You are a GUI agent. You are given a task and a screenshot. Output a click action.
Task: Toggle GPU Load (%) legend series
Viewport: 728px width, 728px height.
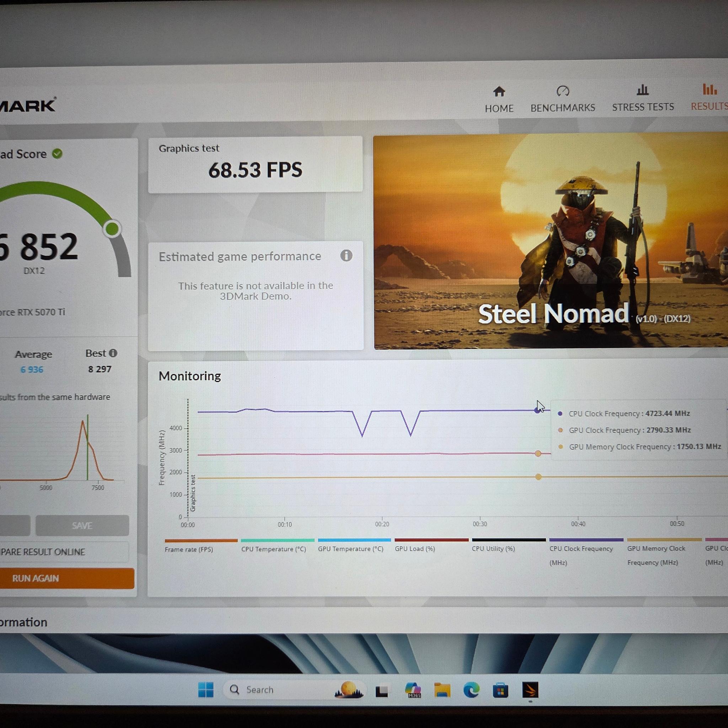point(432,545)
